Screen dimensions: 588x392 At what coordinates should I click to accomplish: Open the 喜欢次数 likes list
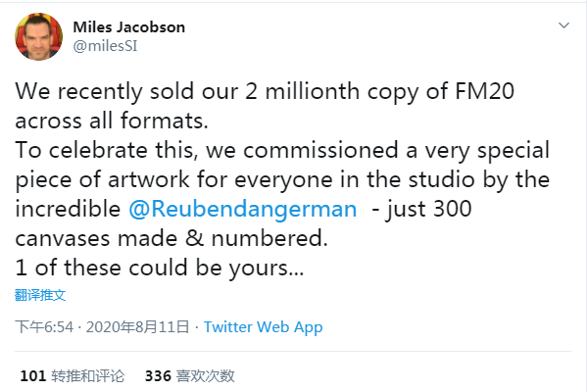(205, 375)
